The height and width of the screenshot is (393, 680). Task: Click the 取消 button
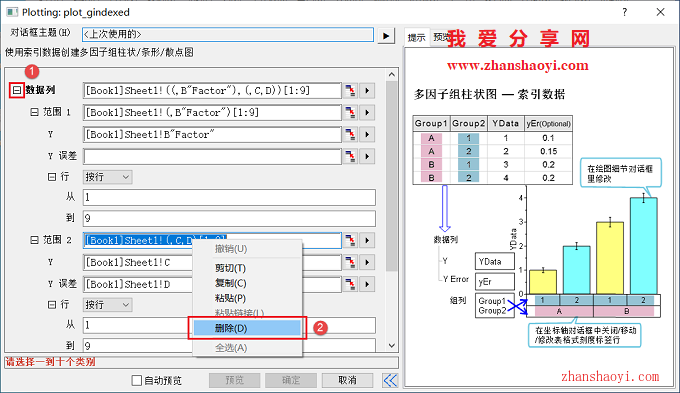coord(347,380)
